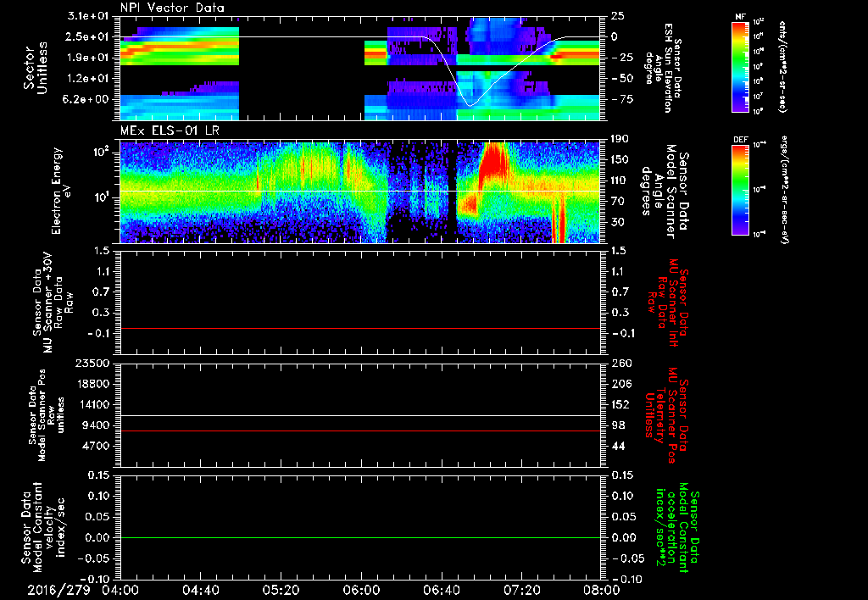Click the -75 sun elevation tick
This screenshot has height=600, width=868.
(623, 99)
